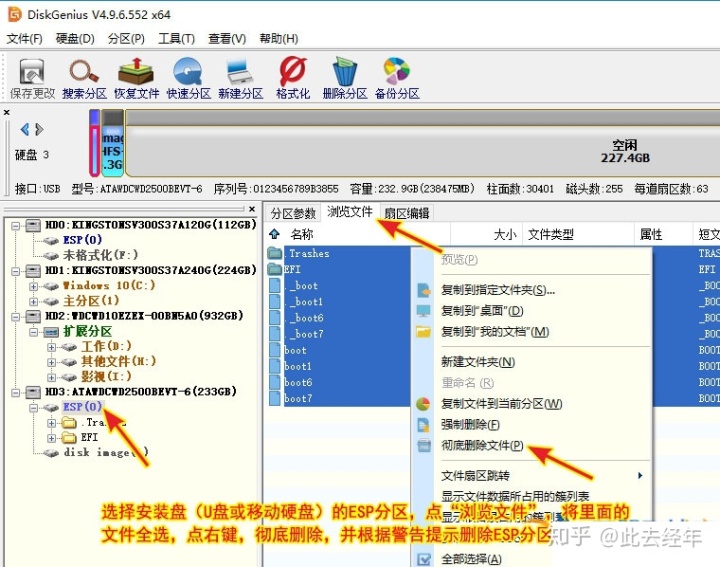
Task: Click the DiskGenius app logo icon
Action: pos(15,14)
